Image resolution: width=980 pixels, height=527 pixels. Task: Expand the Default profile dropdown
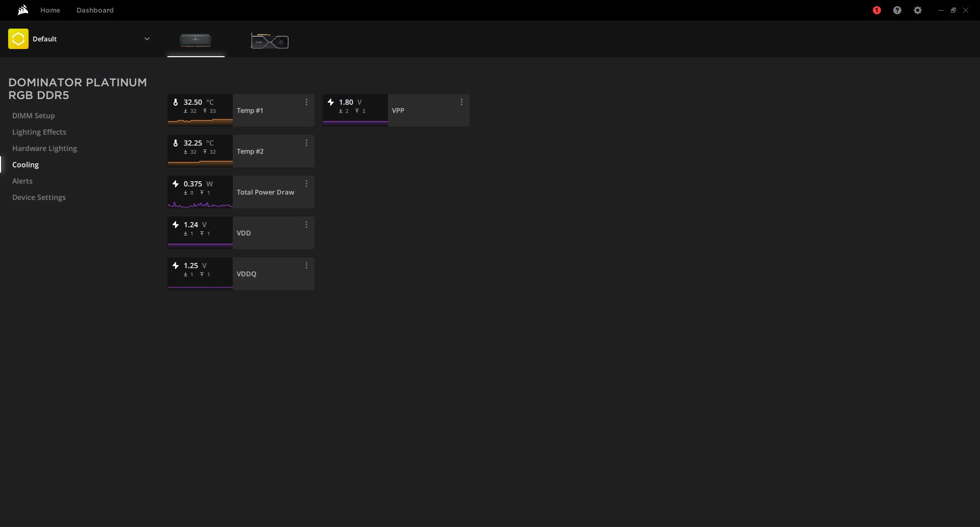click(x=147, y=39)
